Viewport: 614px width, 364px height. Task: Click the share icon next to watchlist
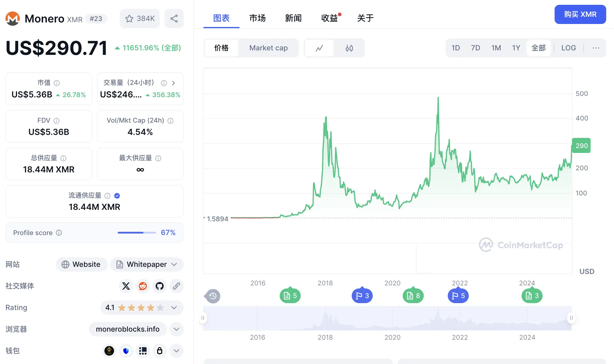174,18
